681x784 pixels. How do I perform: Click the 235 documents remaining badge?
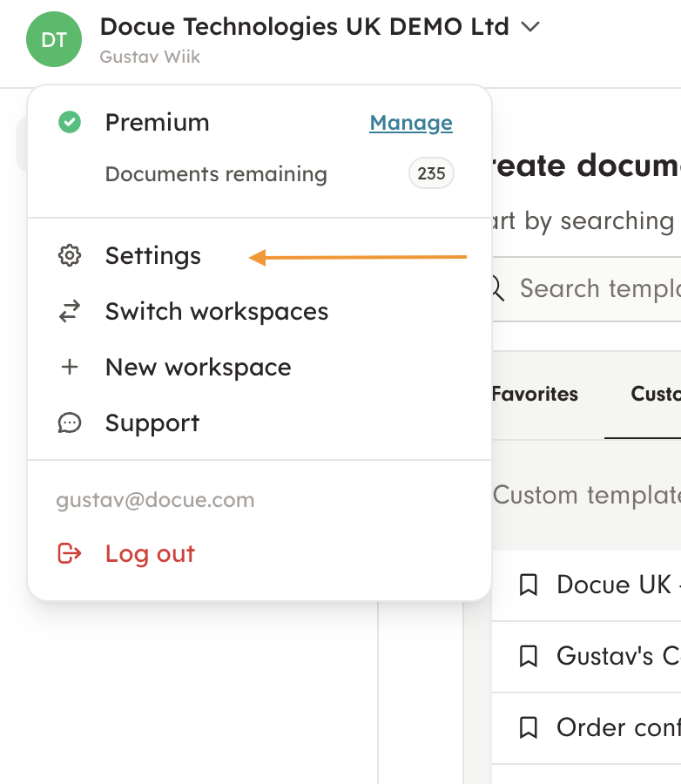click(431, 173)
